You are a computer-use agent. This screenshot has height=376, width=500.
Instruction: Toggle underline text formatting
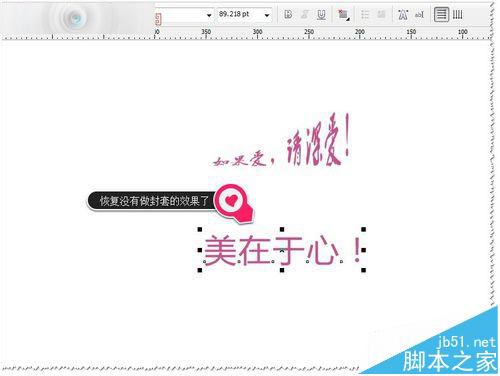pyautogui.click(x=321, y=14)
